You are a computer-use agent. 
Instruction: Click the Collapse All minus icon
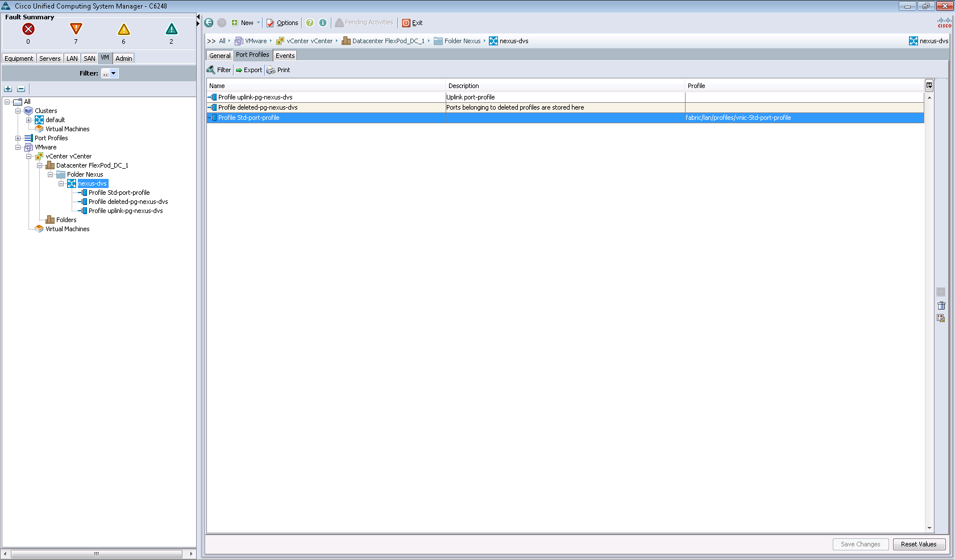coord(21,89)
